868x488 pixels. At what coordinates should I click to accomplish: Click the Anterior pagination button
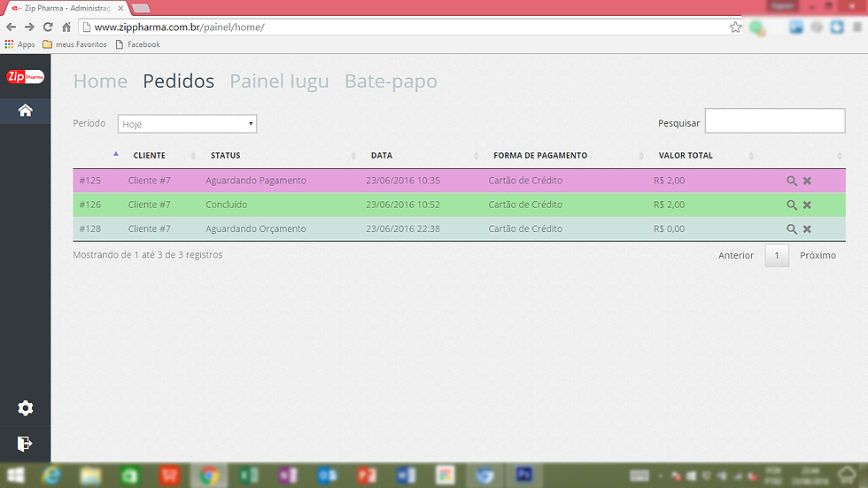736,256
